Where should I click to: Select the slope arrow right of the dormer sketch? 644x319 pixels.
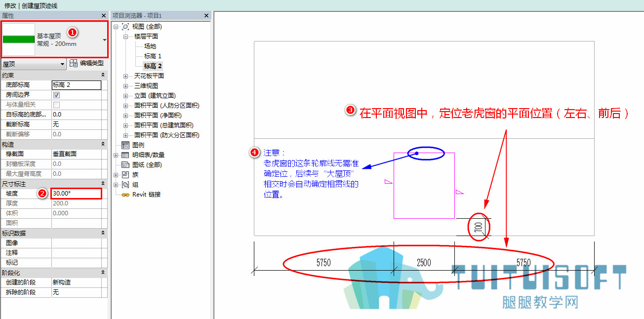tap(460, 192)
